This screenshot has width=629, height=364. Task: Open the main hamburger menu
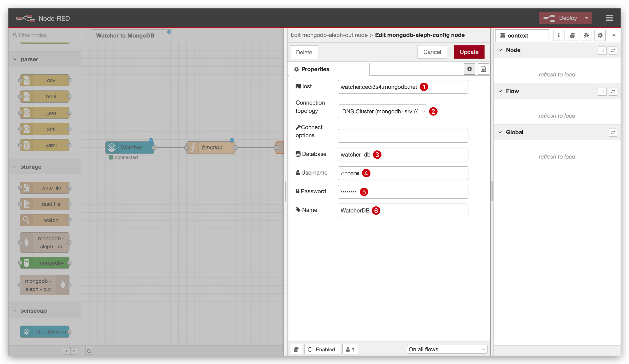click(609, 18)
